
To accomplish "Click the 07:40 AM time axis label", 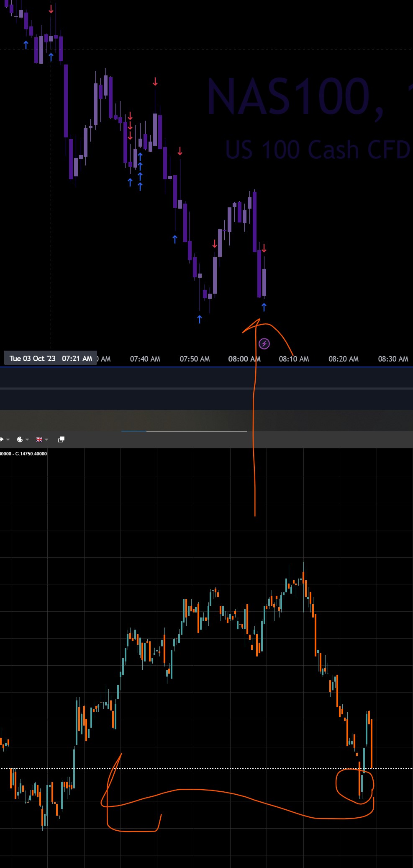I will 145,359.
